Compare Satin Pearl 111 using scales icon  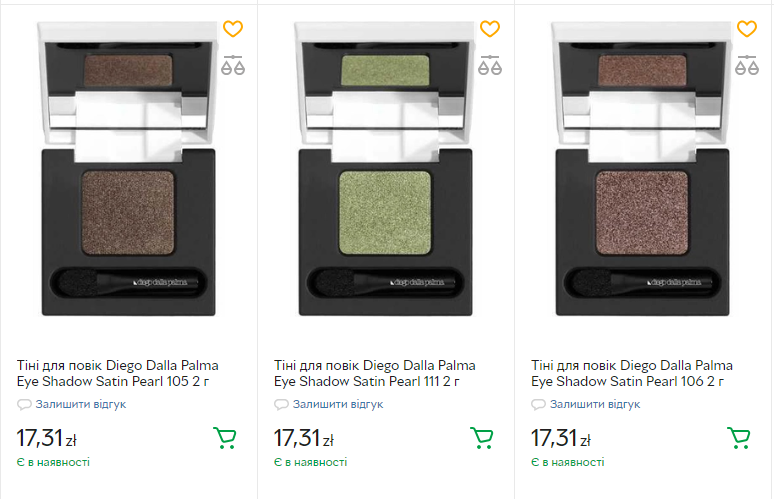490,66
